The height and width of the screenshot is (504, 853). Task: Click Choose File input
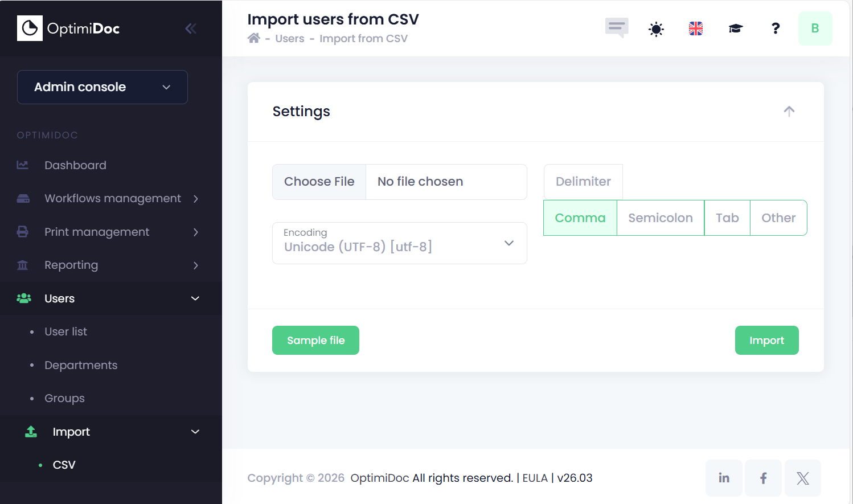click(319, 182)
